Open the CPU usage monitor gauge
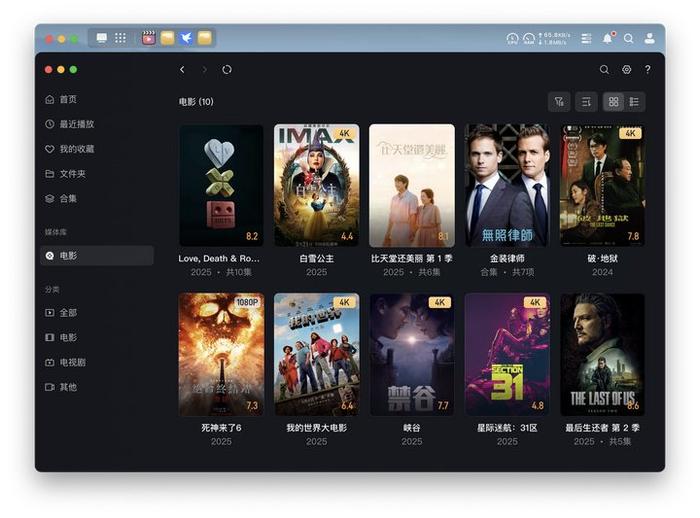 coord(512,39)
